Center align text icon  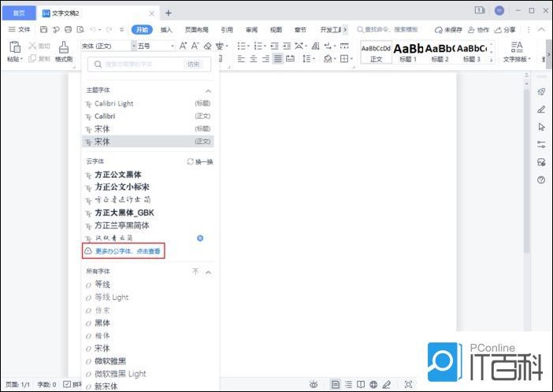[x=253, y=58]
